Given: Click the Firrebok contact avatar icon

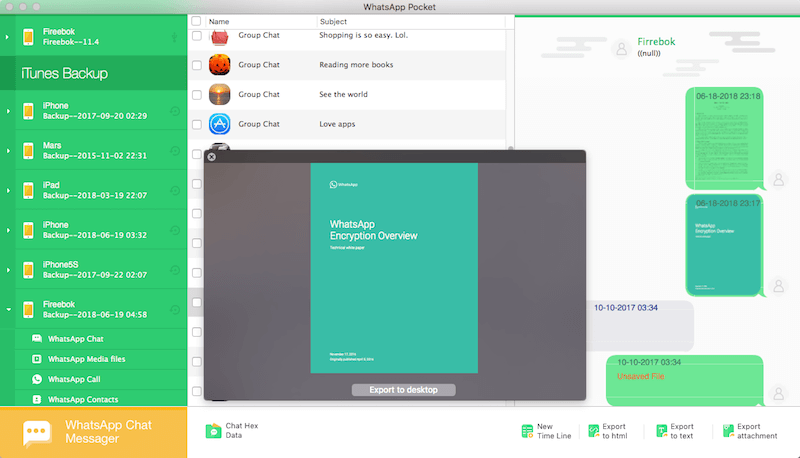Looking at the screenshot, I should tap(621, 49).
